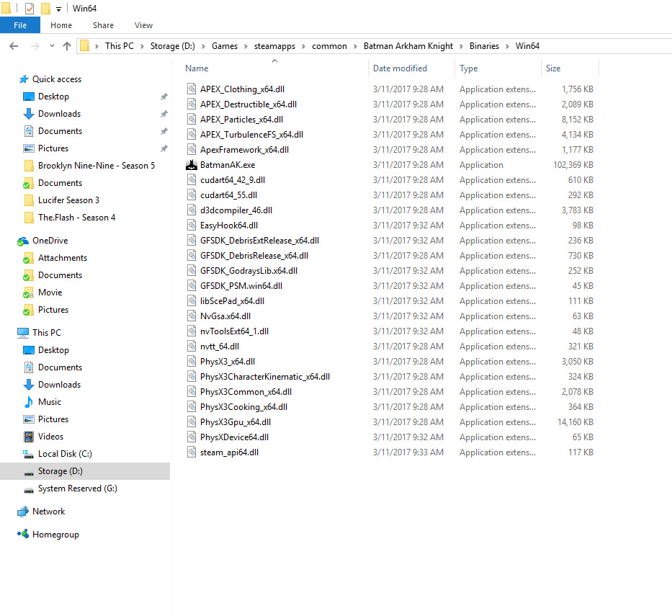
Task: Select the Music icon under This PC
Action: click(x=29, y=402)
